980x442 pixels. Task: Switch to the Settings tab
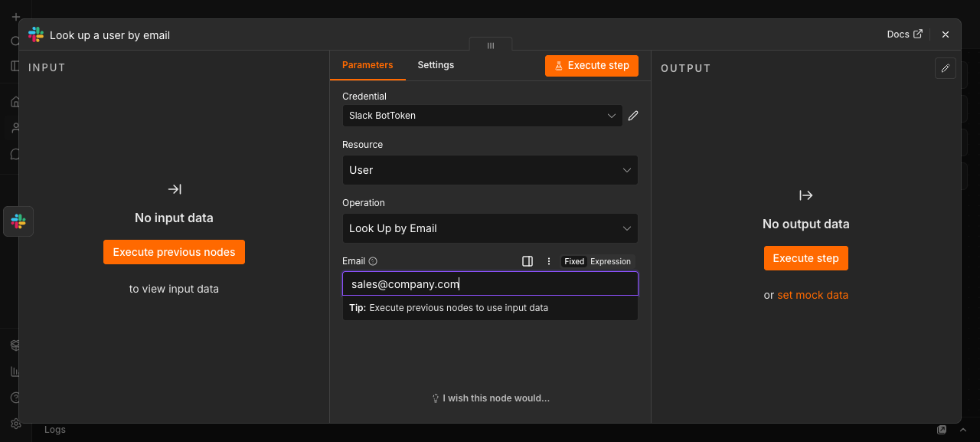(x=436, y=65)
